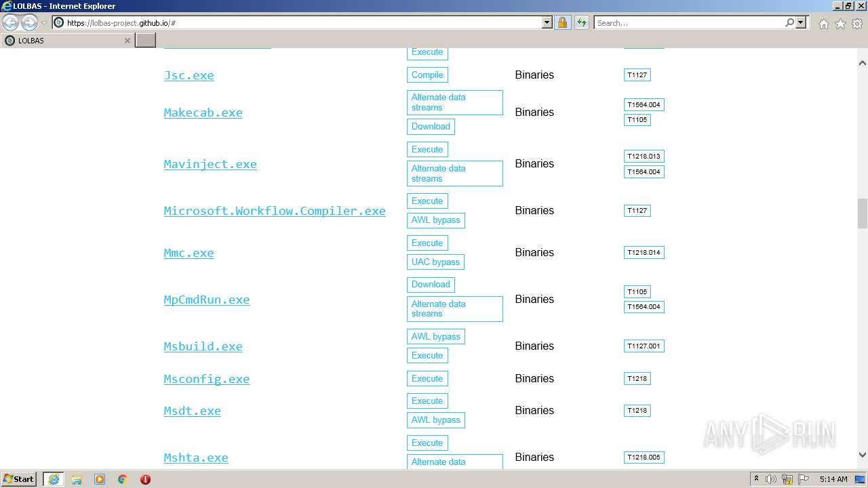Open the Msconfig.exe link
The height and width of the screenshot is (488, 868).
point(207,379)
